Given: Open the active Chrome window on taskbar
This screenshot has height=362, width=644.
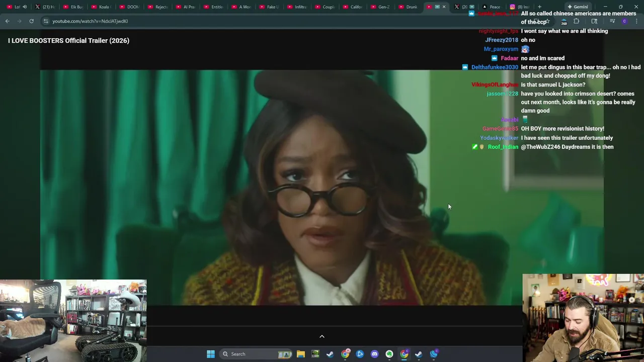Looking at the screenshot, I should [x=404, y=354].
